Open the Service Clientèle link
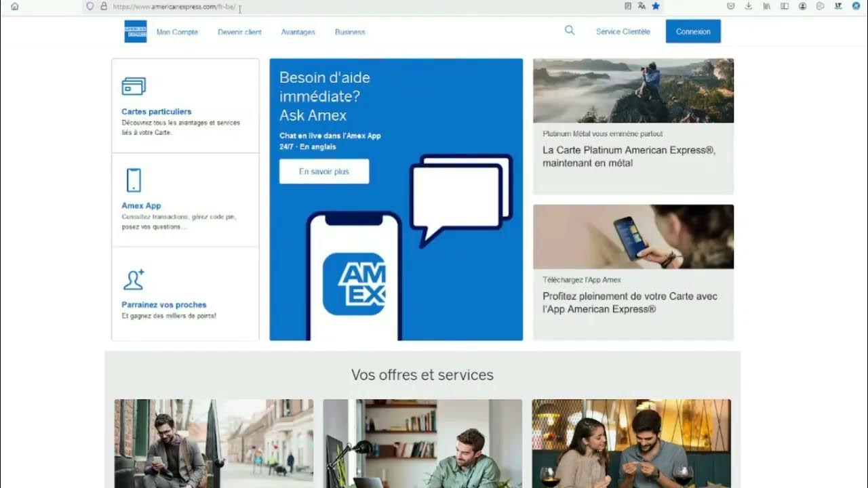Screen dimensions: 868x488 click(x=623, y=32)
